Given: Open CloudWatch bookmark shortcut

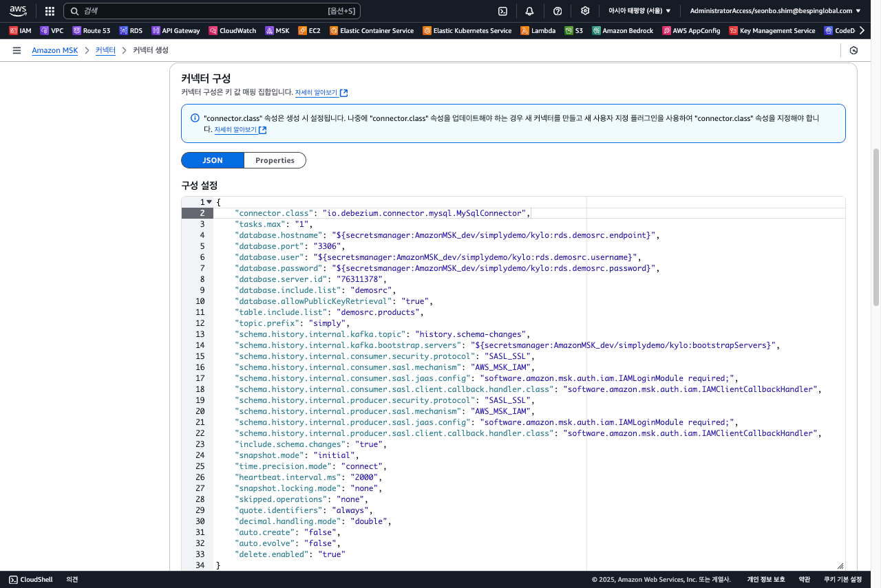Looking at the screenshot, I should [233, 30].
